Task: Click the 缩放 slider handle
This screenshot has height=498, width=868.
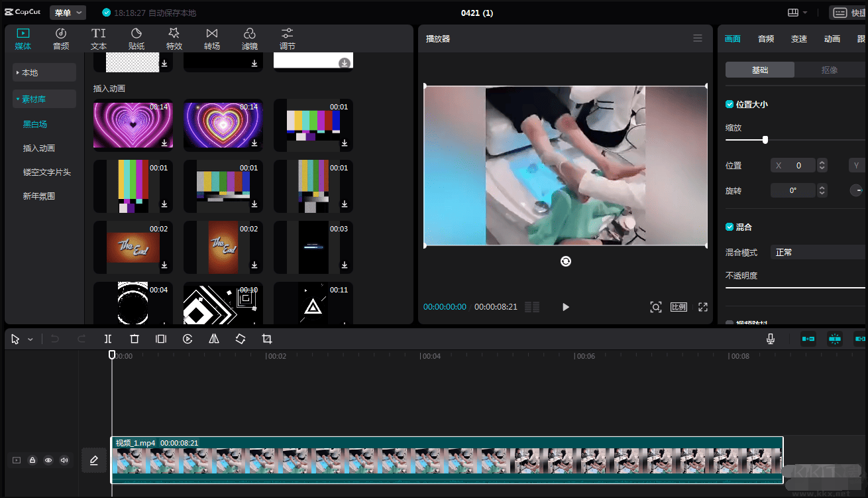Action: point(765,140)
